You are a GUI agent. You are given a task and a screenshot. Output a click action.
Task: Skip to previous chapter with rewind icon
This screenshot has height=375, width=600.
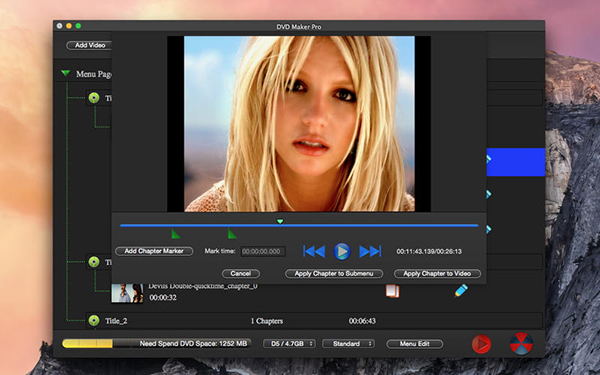pos(314,251)
